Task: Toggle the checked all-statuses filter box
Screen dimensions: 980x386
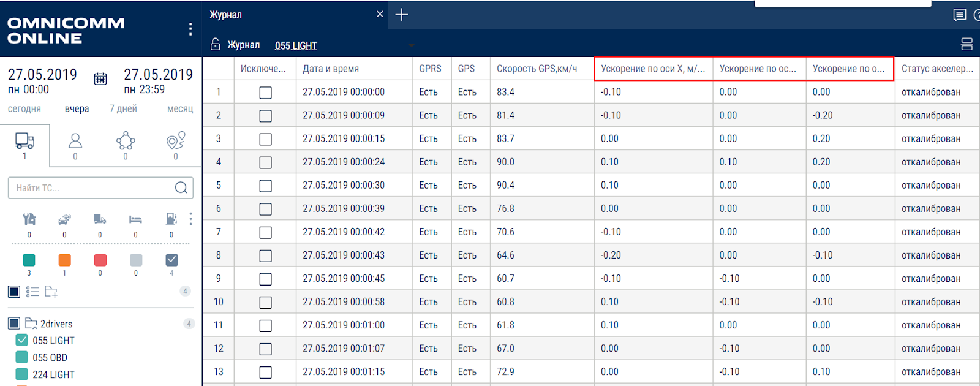Action: pyautogui.click(x=171, y=260)
